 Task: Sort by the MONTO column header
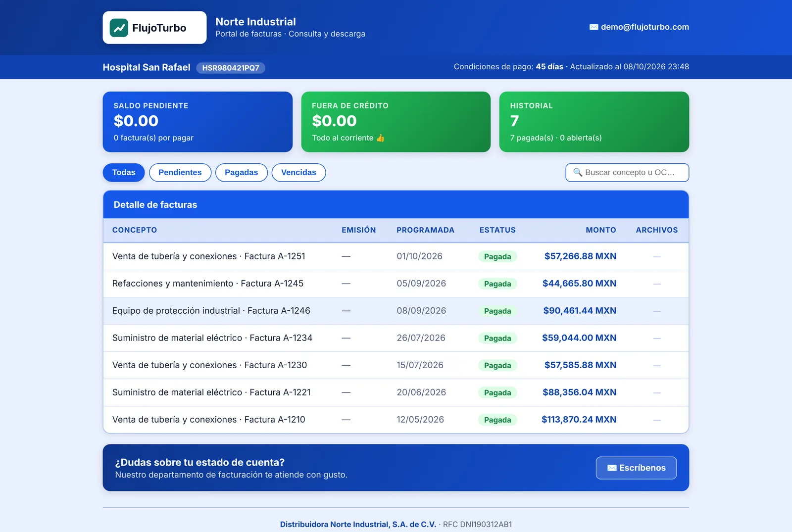tap(601, 230)
